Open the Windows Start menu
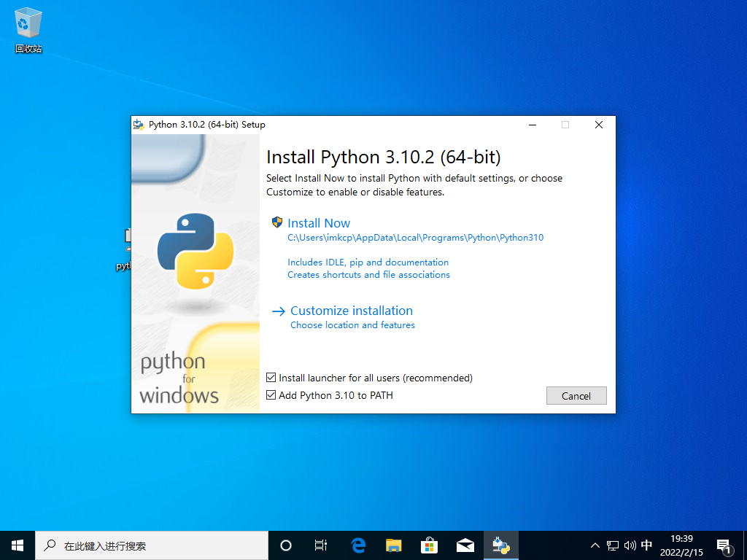Image resolution: width=747 pixels, height=560 pixels. tap(18, 545)
